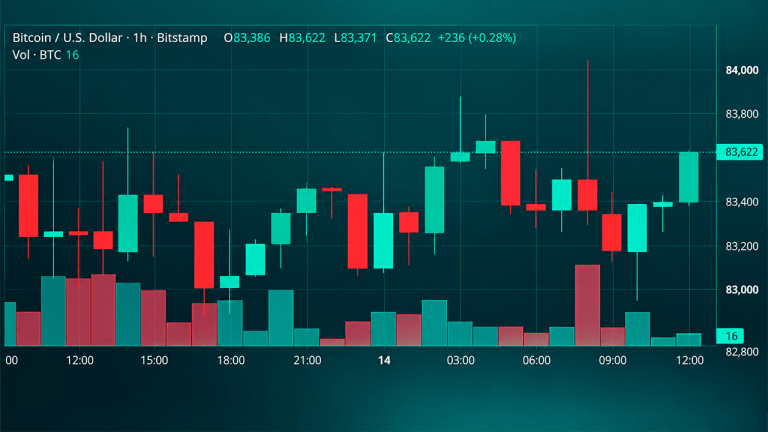Click the 21:00 time axis label

pos(307,360)
